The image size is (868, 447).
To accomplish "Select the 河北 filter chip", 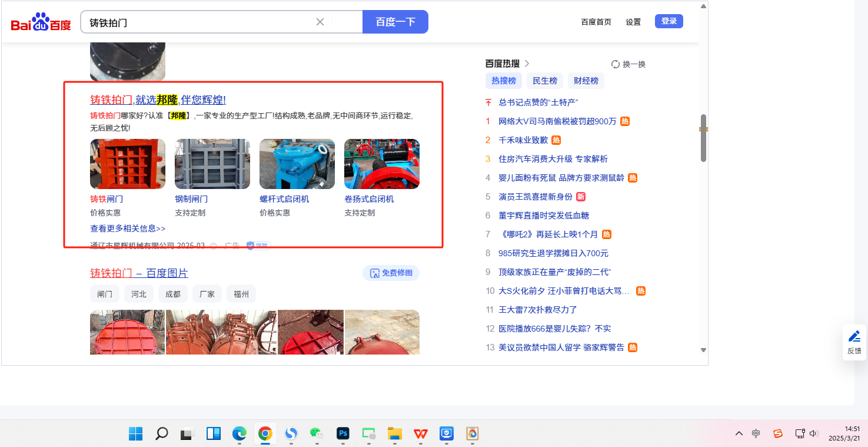I will (x=139, y=294).
